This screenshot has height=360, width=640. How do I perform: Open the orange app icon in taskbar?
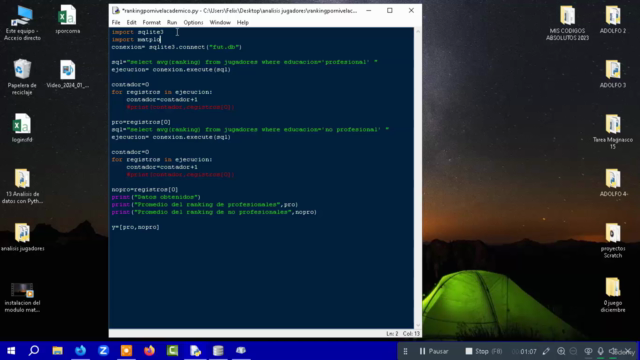click(126, 351)
